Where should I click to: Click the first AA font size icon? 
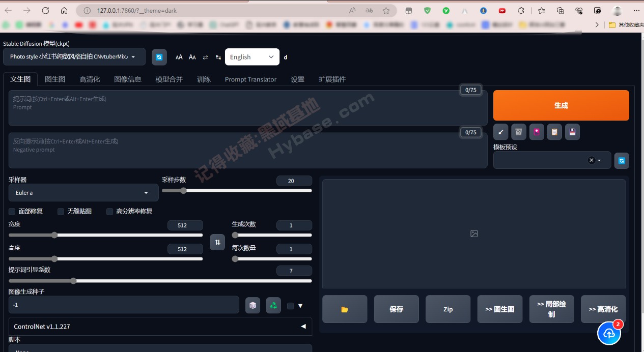pyautogui.click(x=179, y=57)
